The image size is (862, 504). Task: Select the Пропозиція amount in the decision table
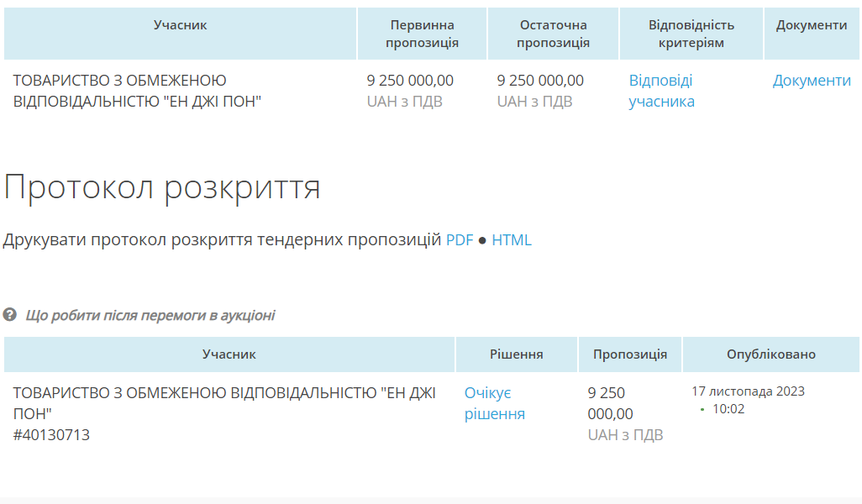click(x=610, y=403)
